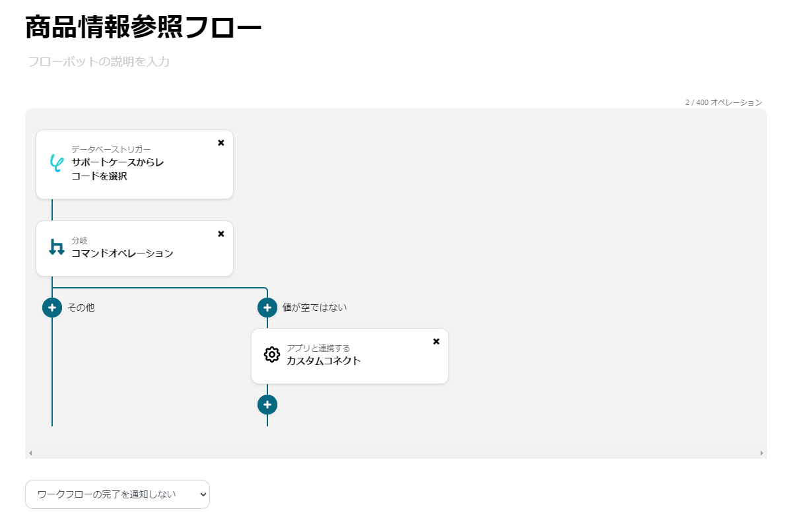Click the flowbot description input field
The image size is (791, 532).
99,62
